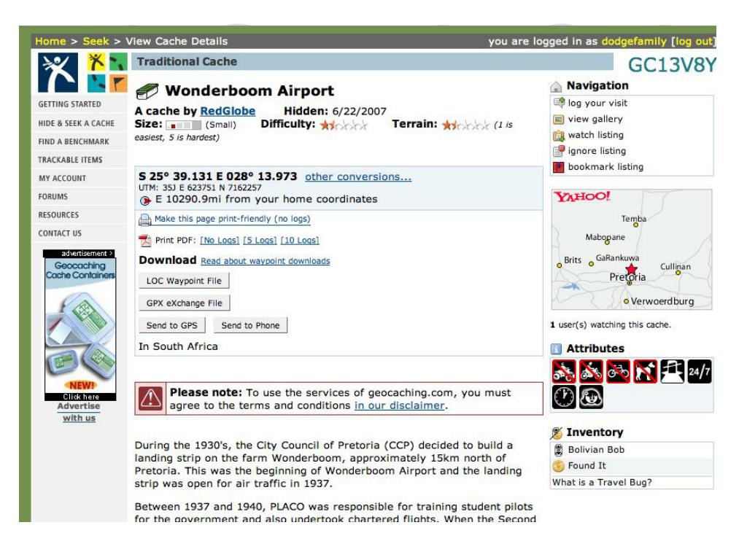Click Seek breadcrumb link

pos(96,42)
